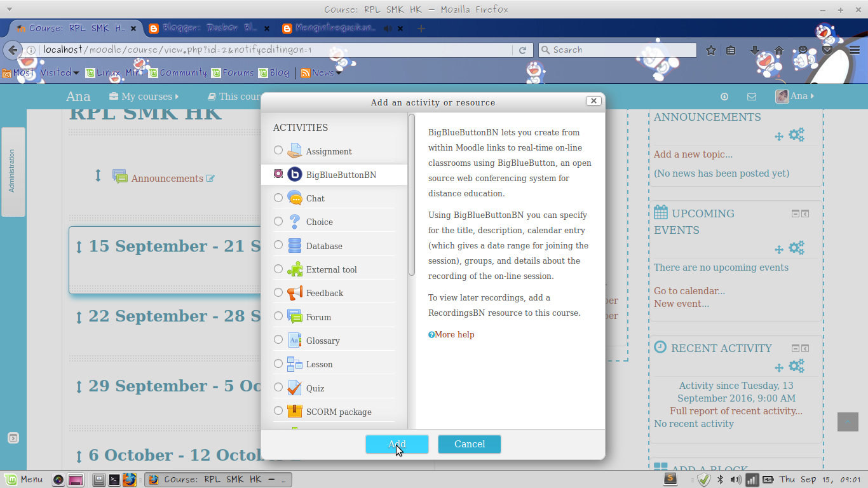Select the Glossary radio button
Viewport: 868px width, 488px height.
pyautogui.click(x=278, y=339)
